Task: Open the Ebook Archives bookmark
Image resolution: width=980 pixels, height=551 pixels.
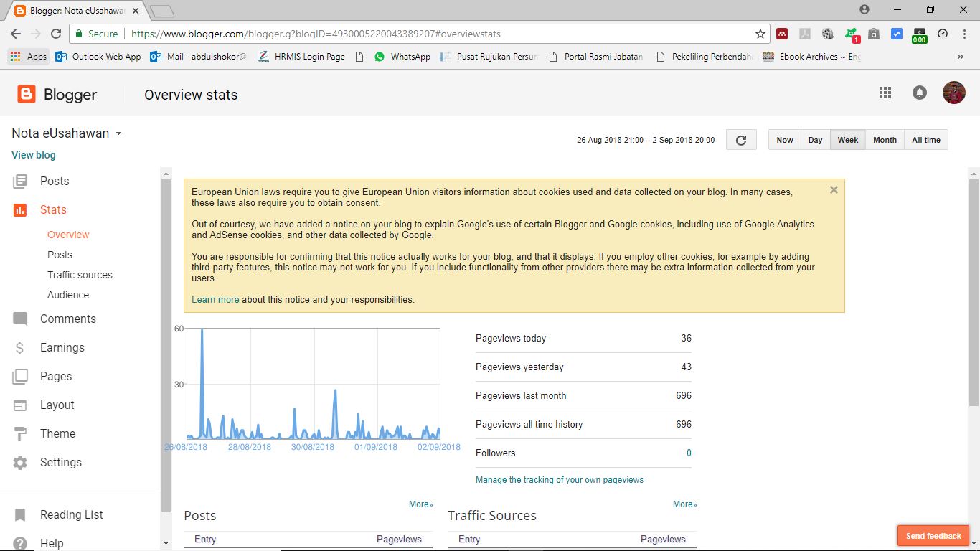Action: 811,57
